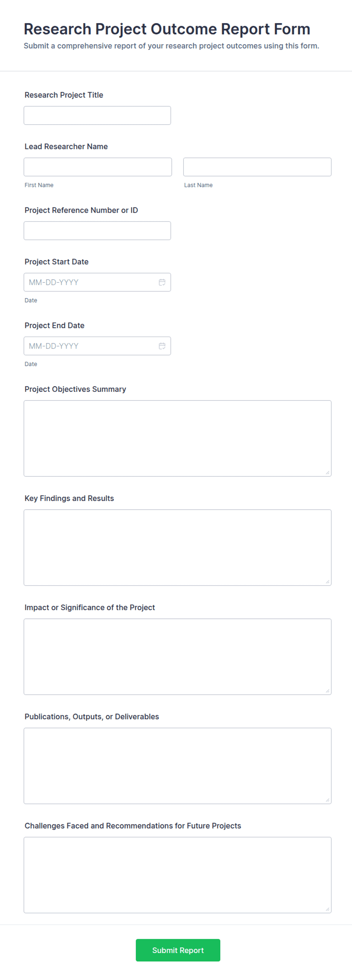Open the Project End Date calendar icon
This screenshot has height=980, width=352.
tap(162, 346)
